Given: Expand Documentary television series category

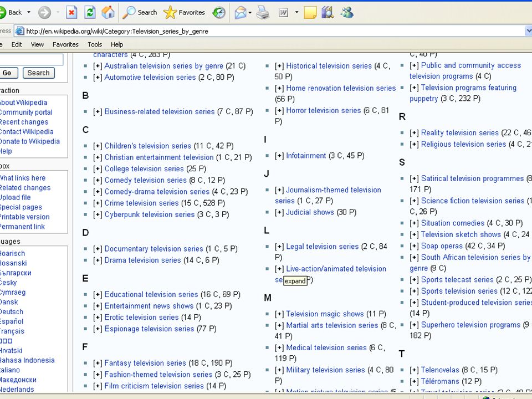Looking at the screenshot, I should (x=98, y=249).
